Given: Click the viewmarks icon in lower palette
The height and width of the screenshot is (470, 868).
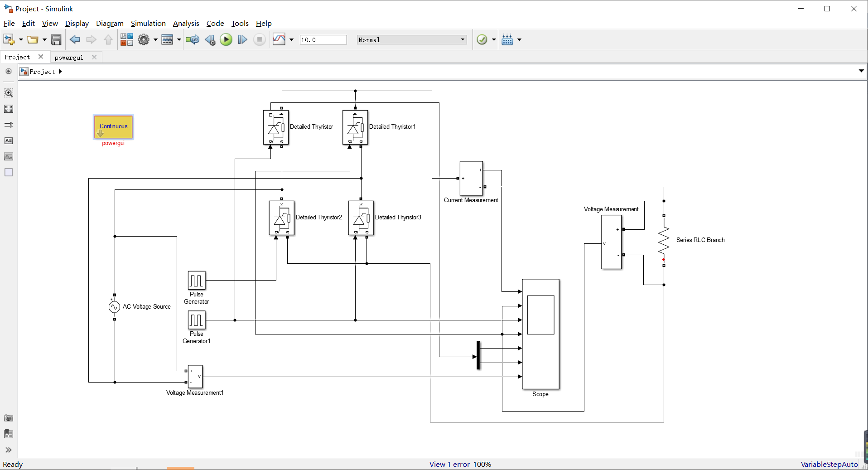Looking at the screenshot, I should [9, 434].
